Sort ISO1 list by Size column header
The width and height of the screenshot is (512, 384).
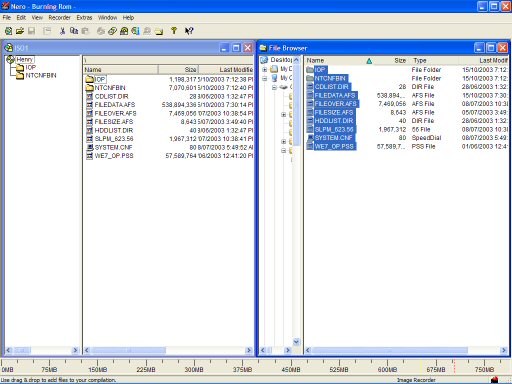[178, 70]
